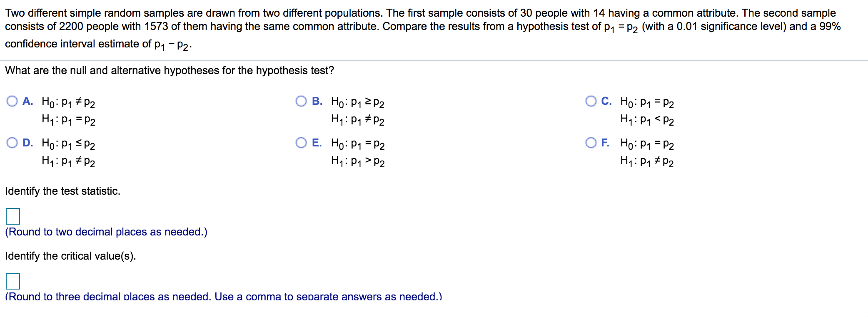868x317 pixels.
Task: Select radio option A for hypotheses
Action: pyautogui.click(x=12, y=101)
